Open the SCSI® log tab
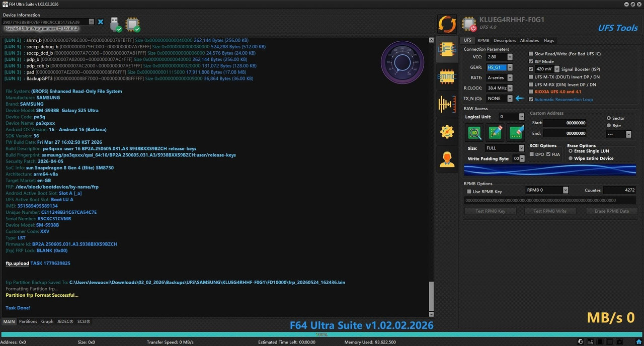 point(84,321)
